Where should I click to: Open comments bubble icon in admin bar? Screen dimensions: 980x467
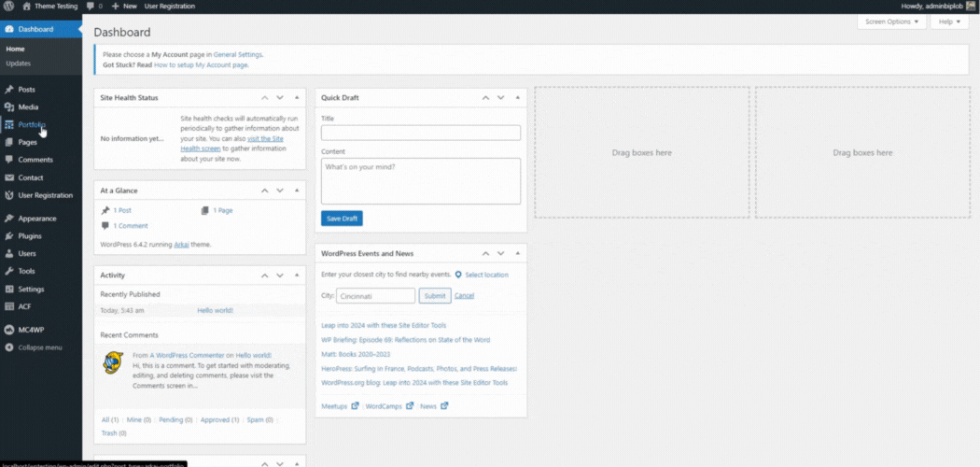tap(91, 7)
